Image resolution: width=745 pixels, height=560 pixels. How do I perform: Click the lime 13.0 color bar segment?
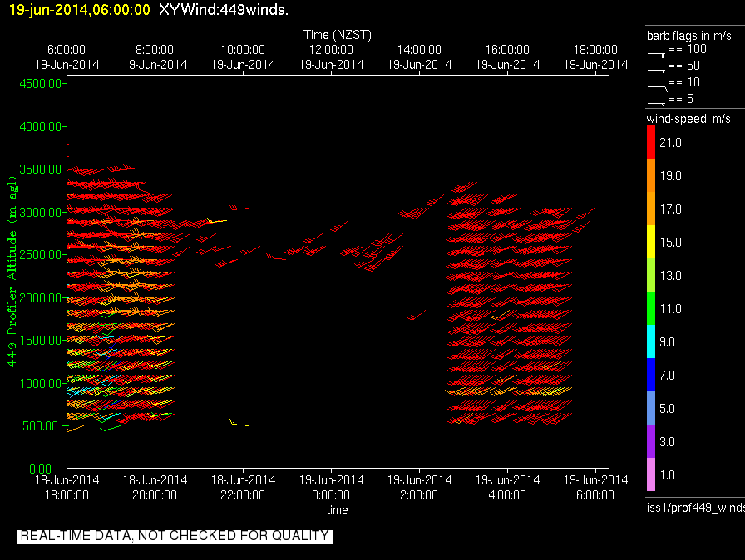pos(651,275)
